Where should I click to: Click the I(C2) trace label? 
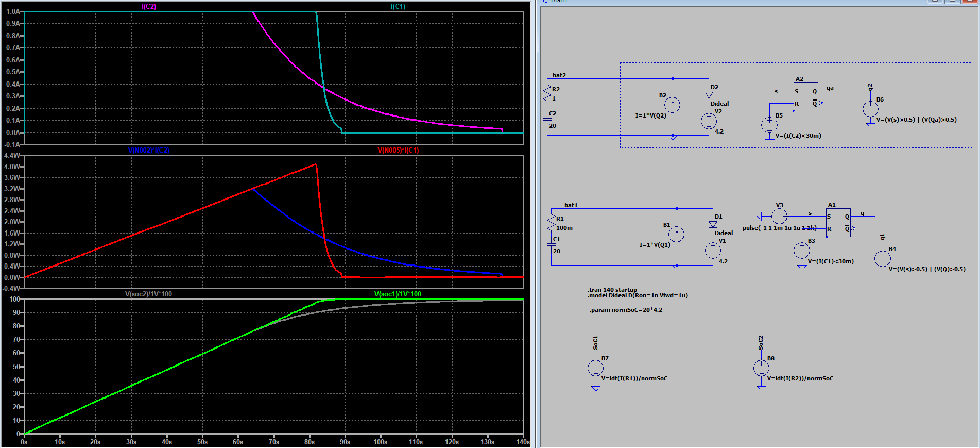(x=149, y=6)
